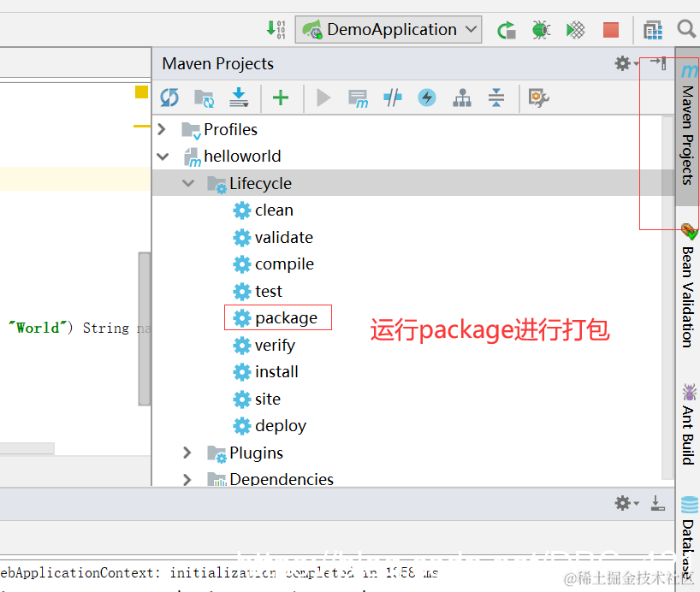Image resolution: width=700 pixels, height=592 pixels.
Task: Collapse all nodes in Maven tree
Action: [x=496, y=98]
